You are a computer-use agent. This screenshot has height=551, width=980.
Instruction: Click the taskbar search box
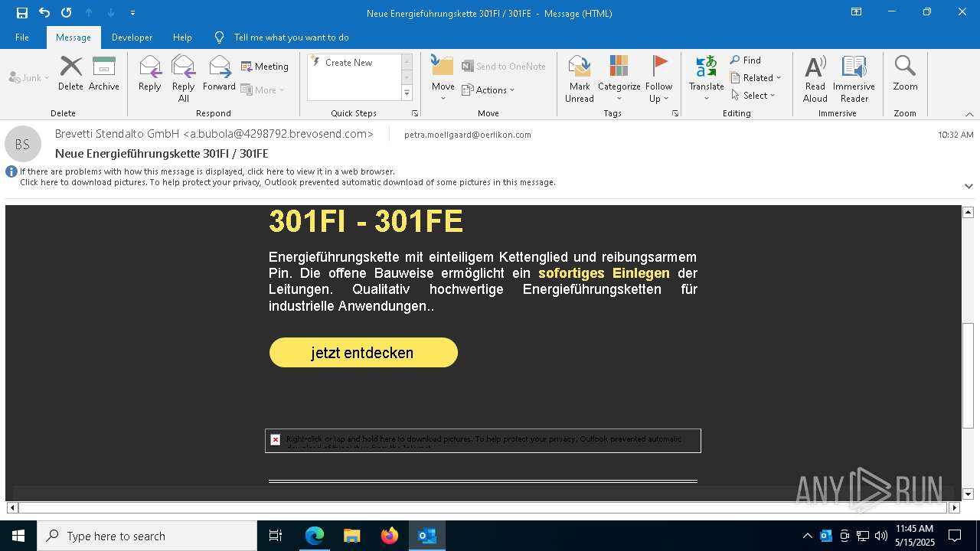click(147, 536)
